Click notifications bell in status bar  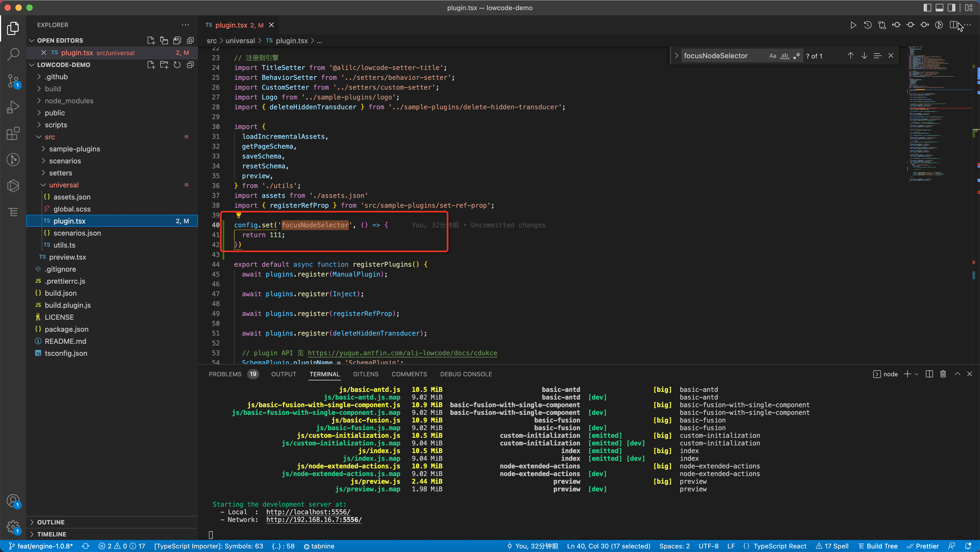pyautogui.click(x=968, y=546)
